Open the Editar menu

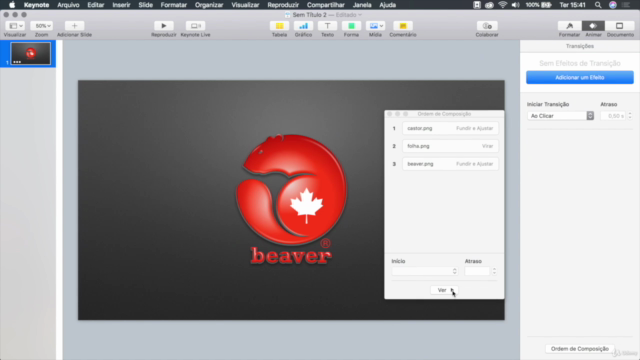[96, 5]
